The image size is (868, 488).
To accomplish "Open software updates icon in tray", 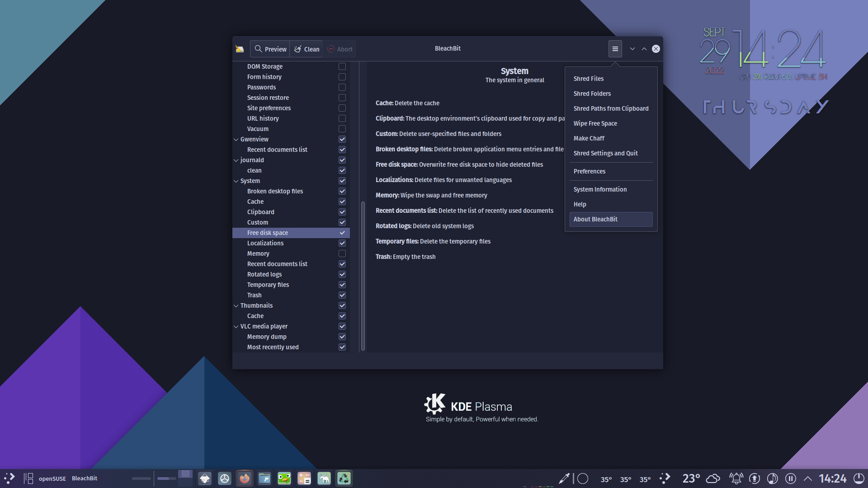I will pyautogui.click(x=754, y=478).
